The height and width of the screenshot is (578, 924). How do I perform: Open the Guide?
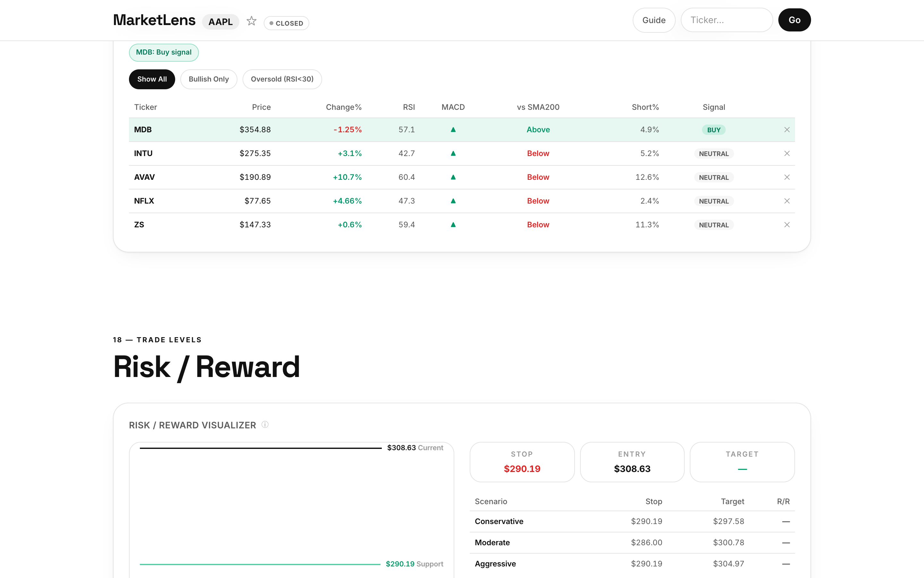[654, 20]
